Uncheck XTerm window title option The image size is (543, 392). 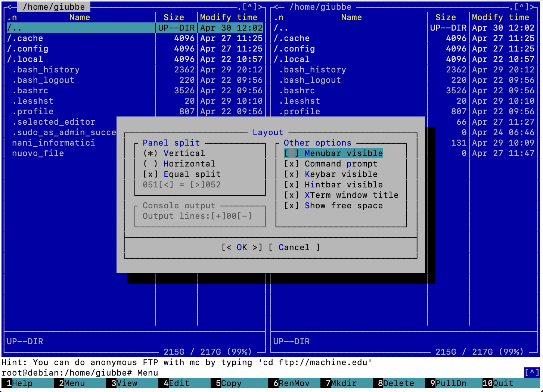coord(292,195)
